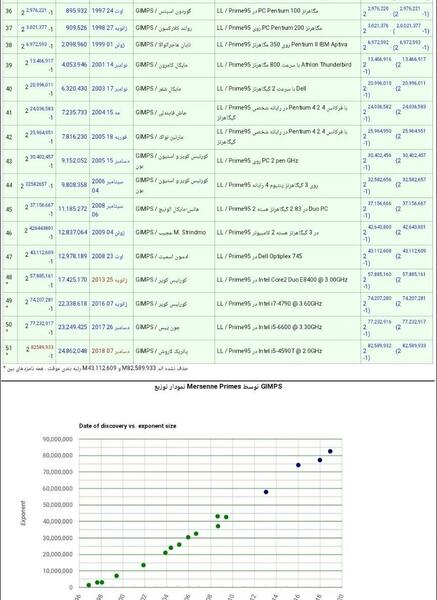Select the Intel i5-4590T @ 2.0GHz cell
The width and height of the screenshot is (437, 600).
click(x=287, y=351)
